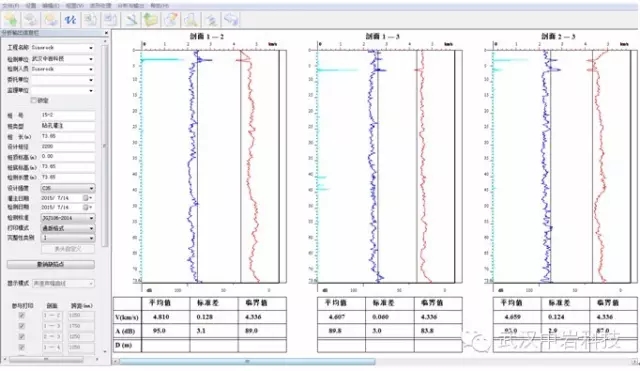
Task: Click the pile number field showing 15-2
Action: tap(68, 116)
